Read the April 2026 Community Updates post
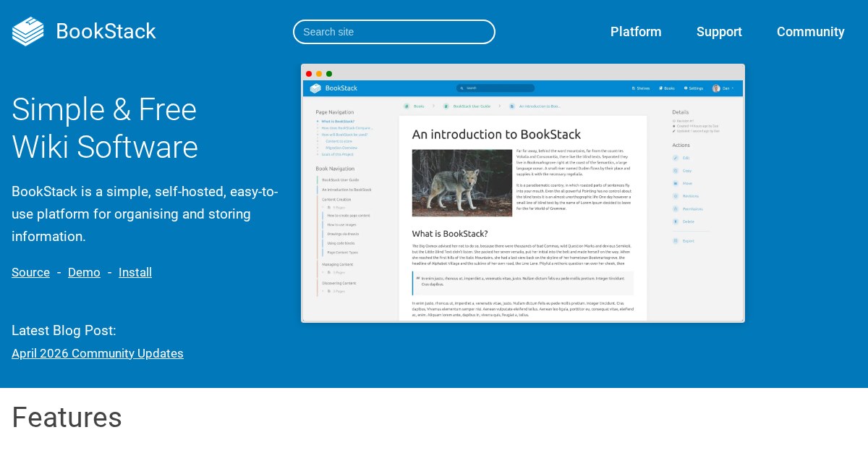The image size is (868, 456). pos(98,353)
